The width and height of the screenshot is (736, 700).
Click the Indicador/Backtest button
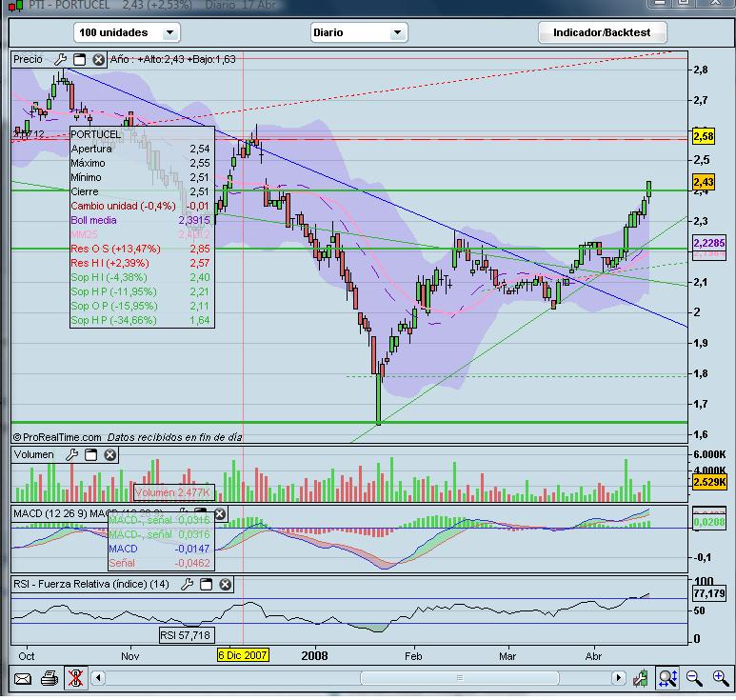point(602,33)
